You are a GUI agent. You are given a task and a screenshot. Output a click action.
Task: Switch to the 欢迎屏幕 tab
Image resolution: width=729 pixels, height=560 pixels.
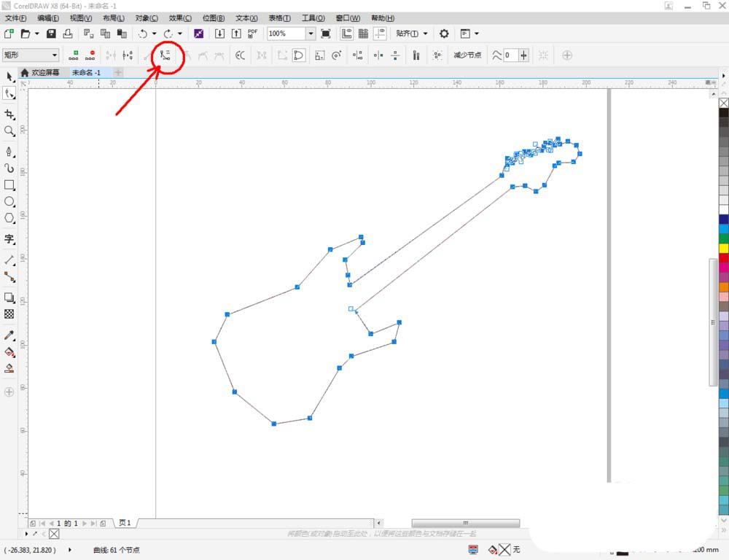(40, 73)
